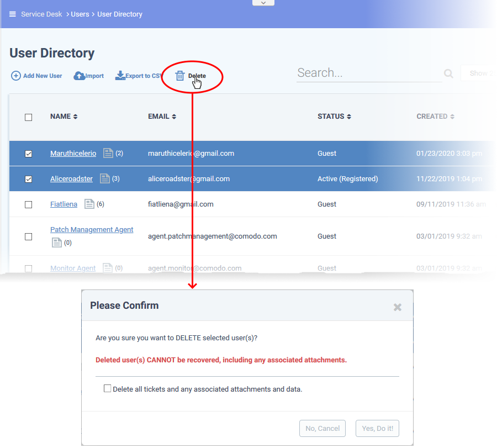Check the Patch Management Agent row checkbox

point(29,237)
